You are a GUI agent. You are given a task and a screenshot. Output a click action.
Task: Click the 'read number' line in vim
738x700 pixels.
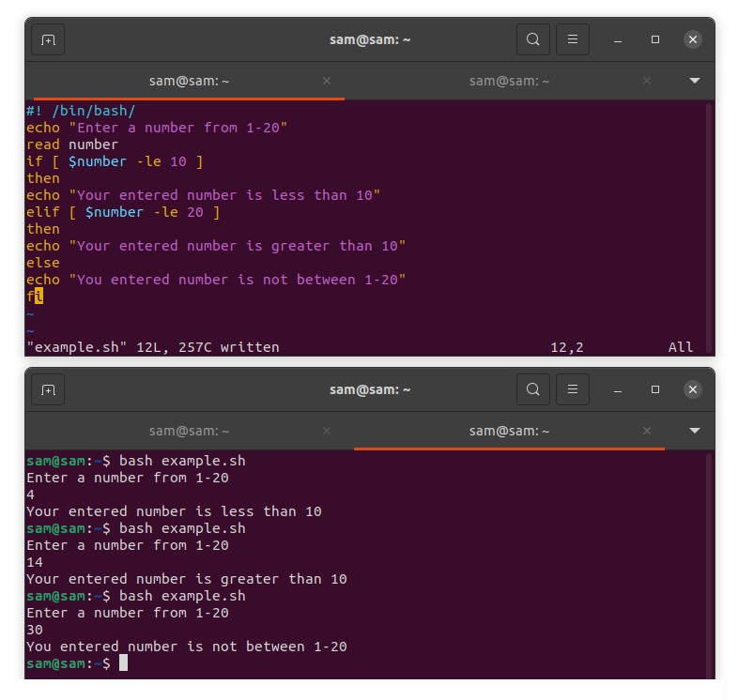click(72, 145)
